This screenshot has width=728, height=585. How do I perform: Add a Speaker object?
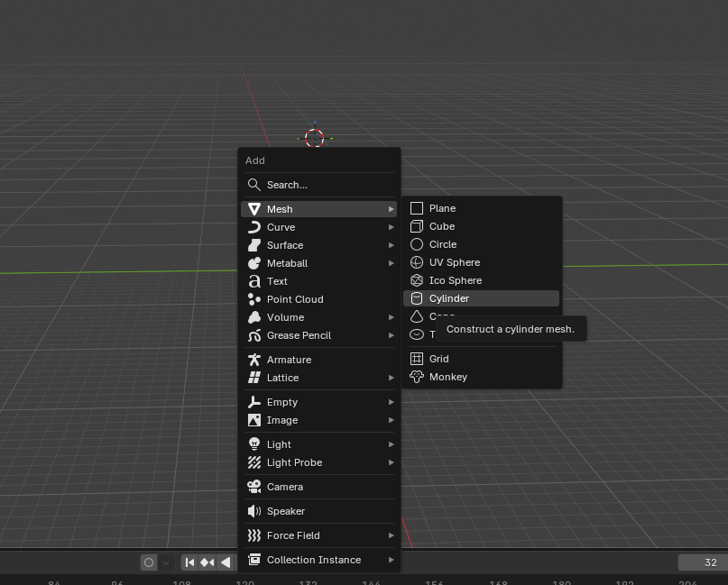(x=319, y=511)
